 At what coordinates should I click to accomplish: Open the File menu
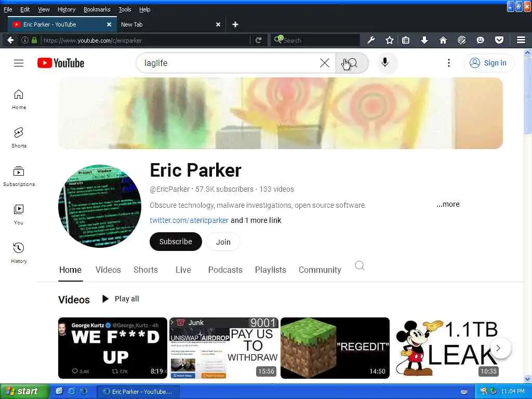8,9
